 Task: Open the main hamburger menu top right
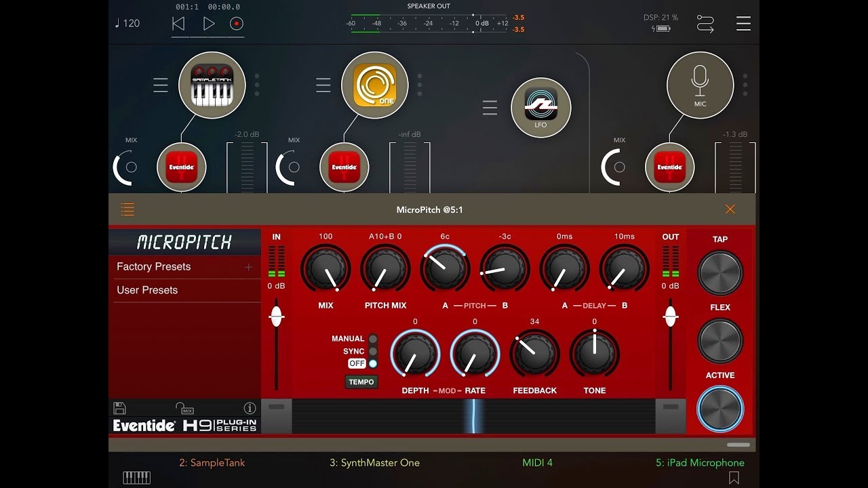[743, 24]
